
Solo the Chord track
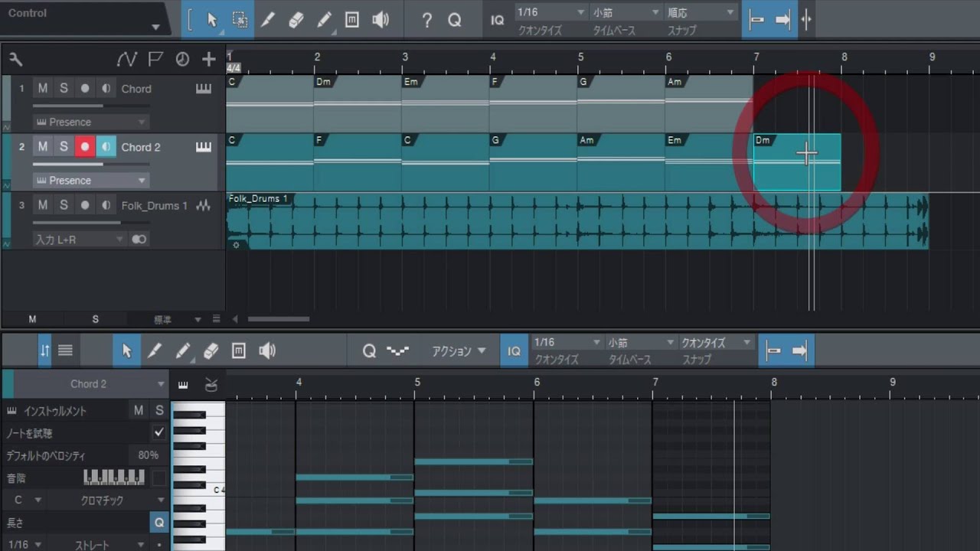(x=64, y=88)
